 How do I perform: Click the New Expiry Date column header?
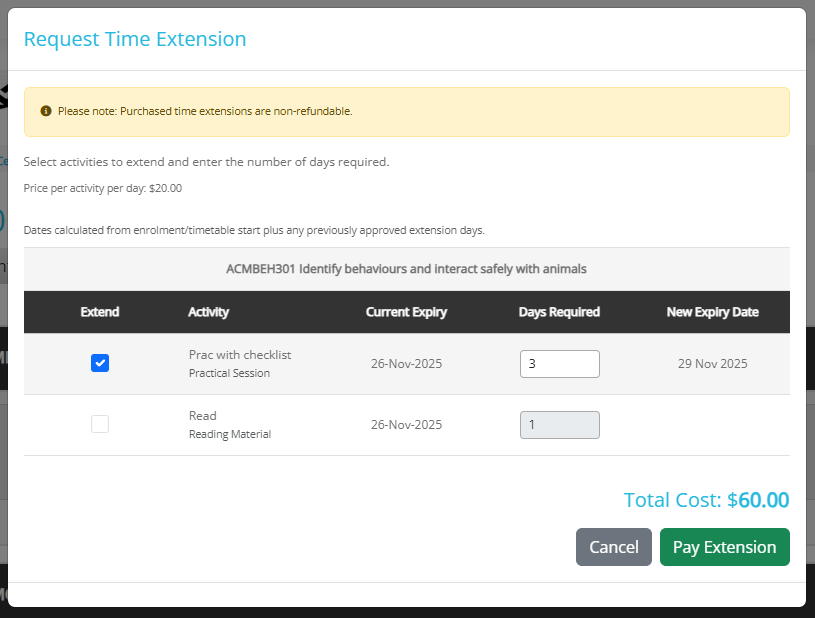(712, 312)
